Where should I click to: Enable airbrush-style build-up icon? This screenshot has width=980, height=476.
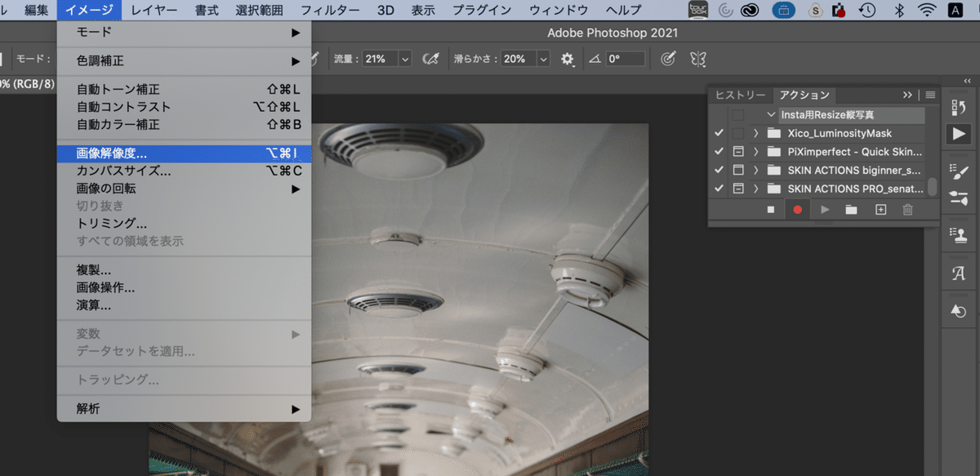(x=431, y=59)
